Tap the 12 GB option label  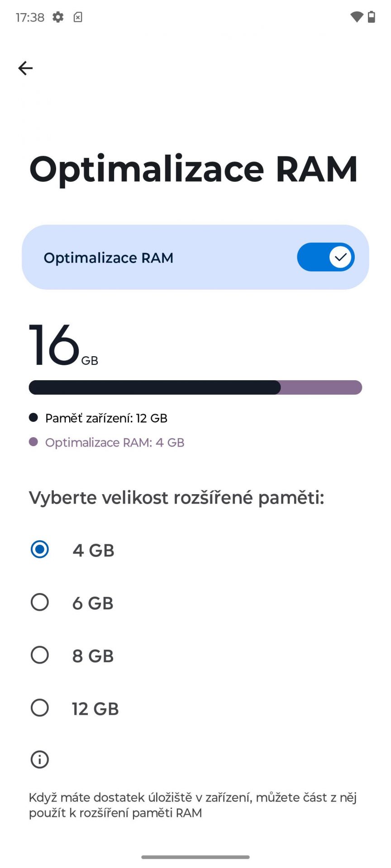(x=95, y=709)
